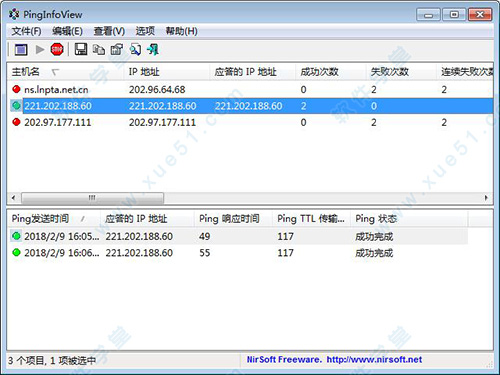
Task: Sort by the Ping 响应时间 column header
Action: (x=233, y=219)
